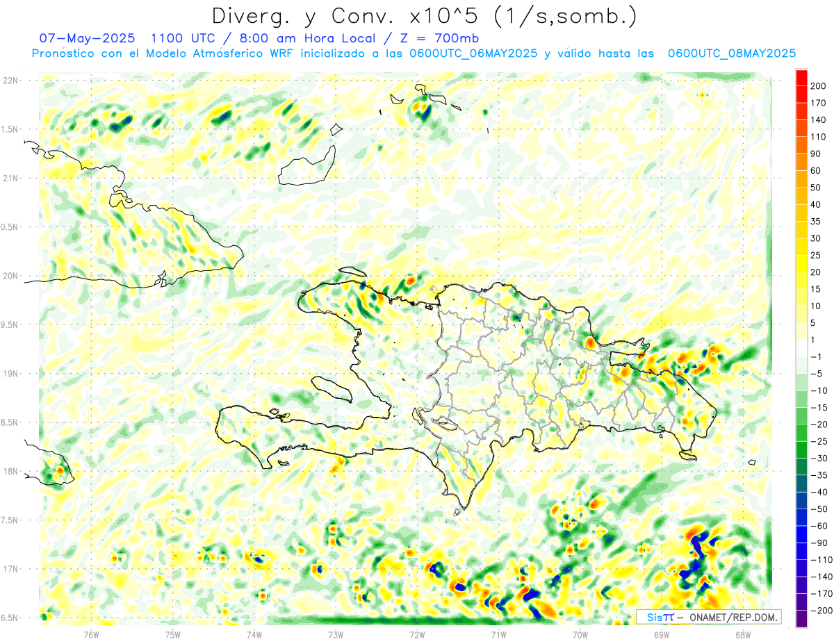Click the "0600UTC_08MAY2025" valid-until time
834x644 pixels.
tap(731, 53)
